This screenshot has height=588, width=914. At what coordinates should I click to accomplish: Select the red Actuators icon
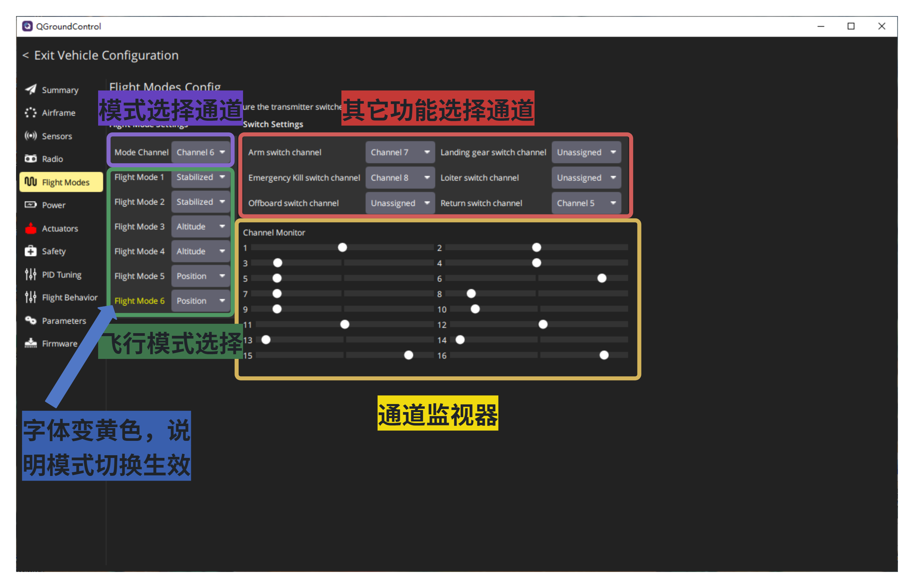pyautogui.click(x=30, y=228)
